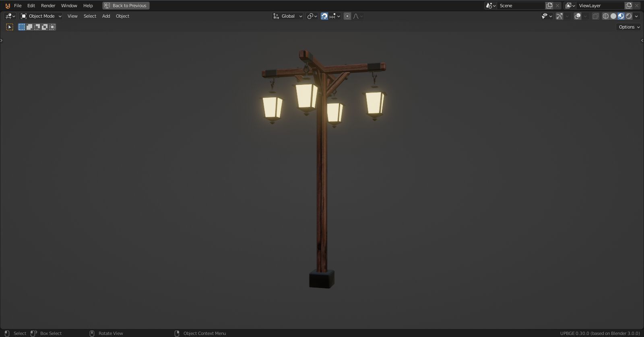The height and width of the screenshot is (337, 644).
Task: Click the UPBGE 0.30.0 version text
Action: pyautogui.click(x=600, y=333)
